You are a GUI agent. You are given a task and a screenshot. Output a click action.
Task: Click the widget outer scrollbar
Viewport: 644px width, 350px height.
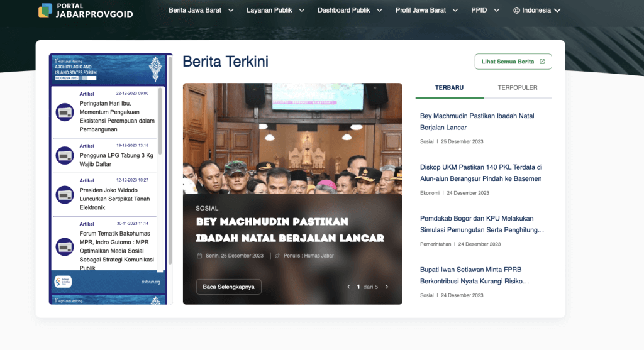[170, 161]
